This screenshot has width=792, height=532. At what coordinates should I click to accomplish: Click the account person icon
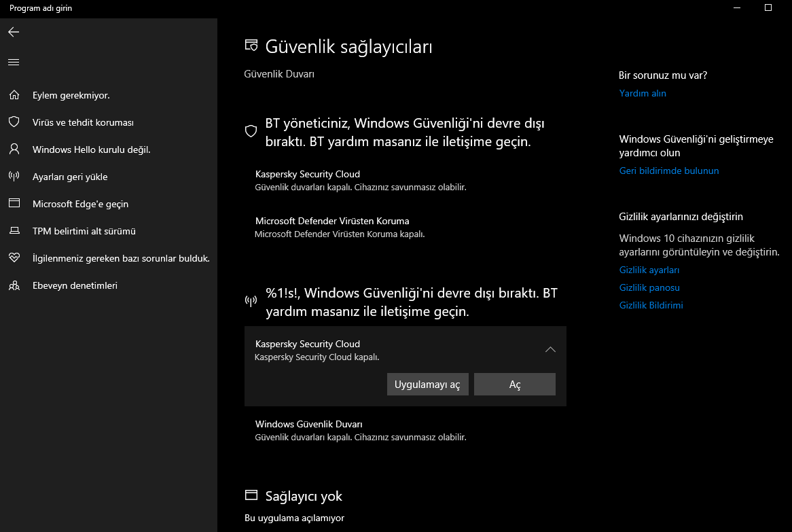tap(14, 149)
